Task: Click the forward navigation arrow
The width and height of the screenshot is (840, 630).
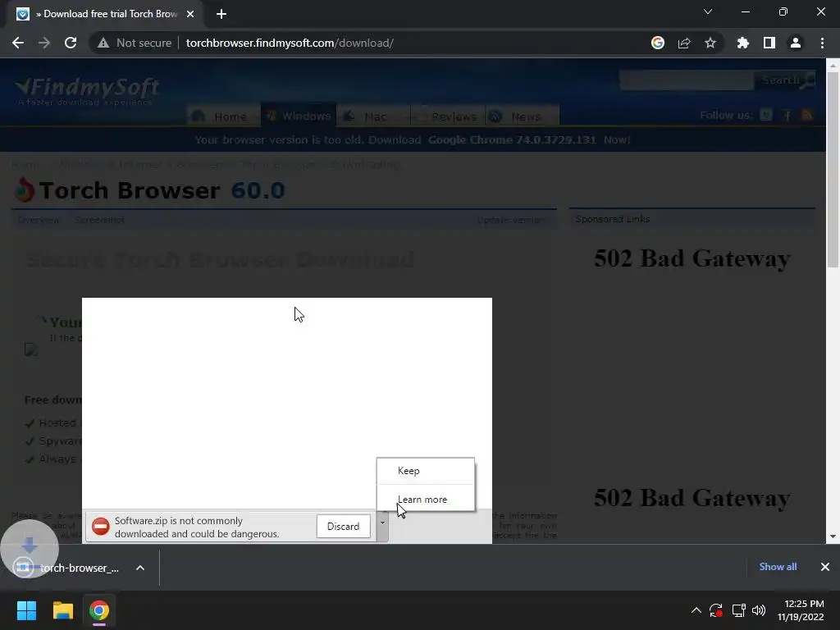Action: click(44, 43)
